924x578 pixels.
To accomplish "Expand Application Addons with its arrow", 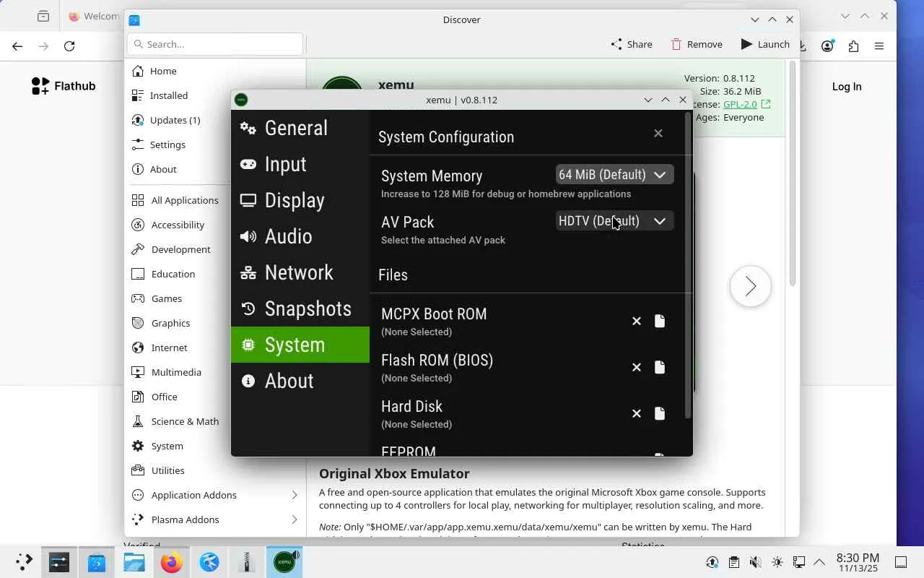I will 295,495.
